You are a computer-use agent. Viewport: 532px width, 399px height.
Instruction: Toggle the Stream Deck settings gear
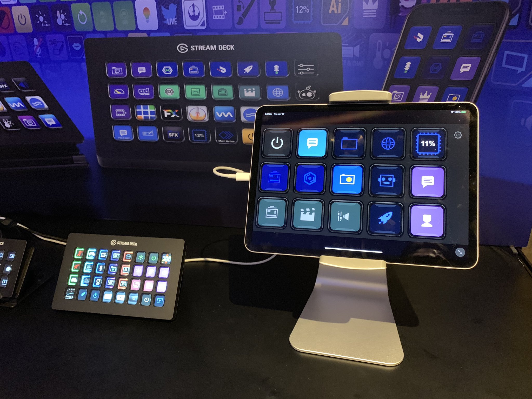(x=457, y=136)
